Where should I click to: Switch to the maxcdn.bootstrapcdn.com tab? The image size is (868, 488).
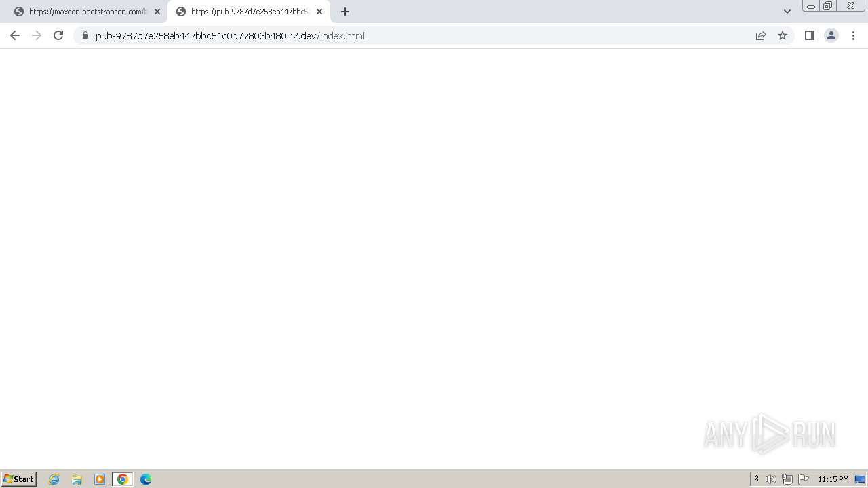pyautogui.click(x=87, y=12)
